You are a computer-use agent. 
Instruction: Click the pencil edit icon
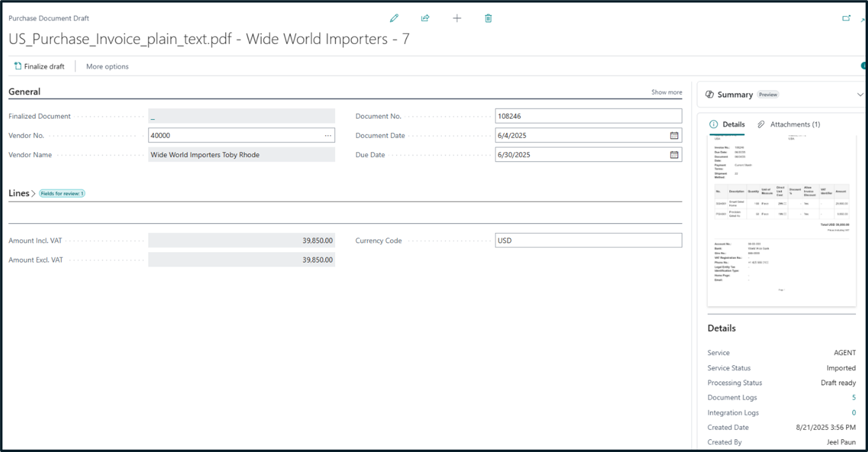pyautogui.click(x=394, y=18)
